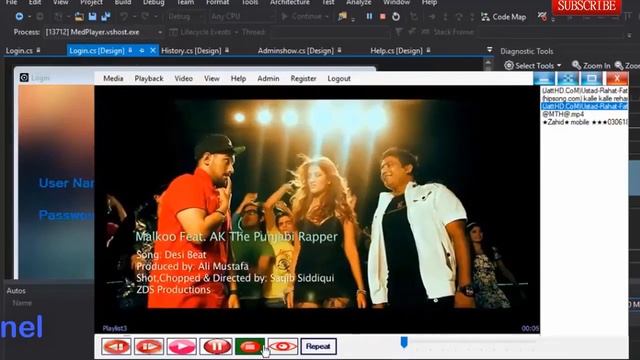Close the Login.cs [Design] tab
This screenshot has width=640, height=360.
click(x=153, y=50)
